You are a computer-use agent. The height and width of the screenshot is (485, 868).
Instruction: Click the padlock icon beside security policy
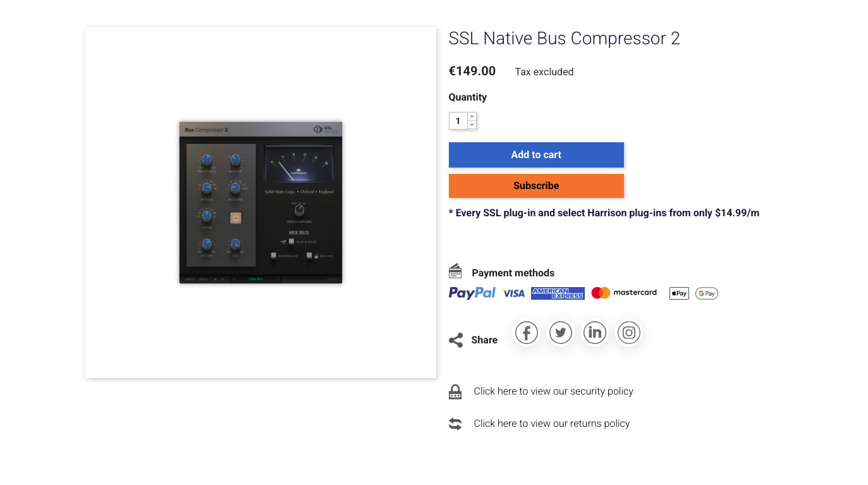click(x=455, y=391)
